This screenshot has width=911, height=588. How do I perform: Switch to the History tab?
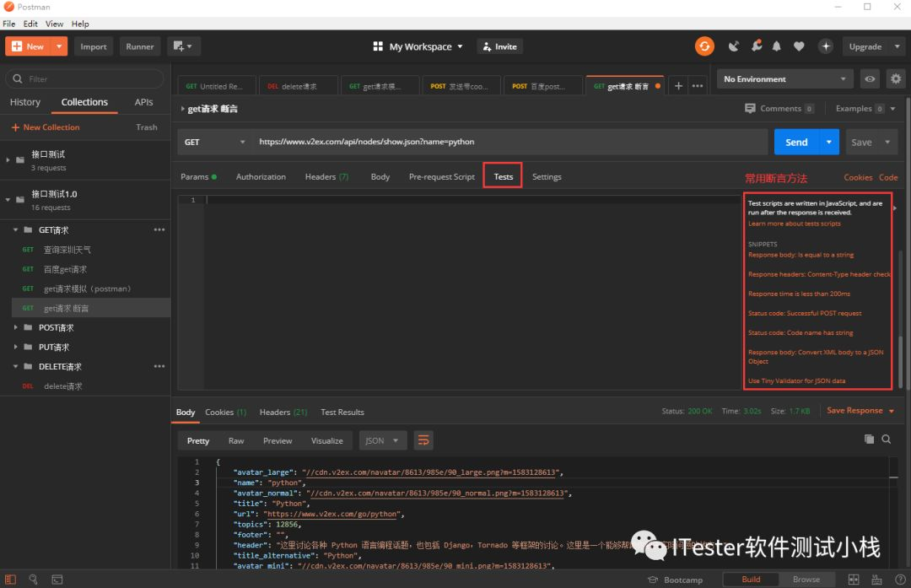click(x=25, y=102)
